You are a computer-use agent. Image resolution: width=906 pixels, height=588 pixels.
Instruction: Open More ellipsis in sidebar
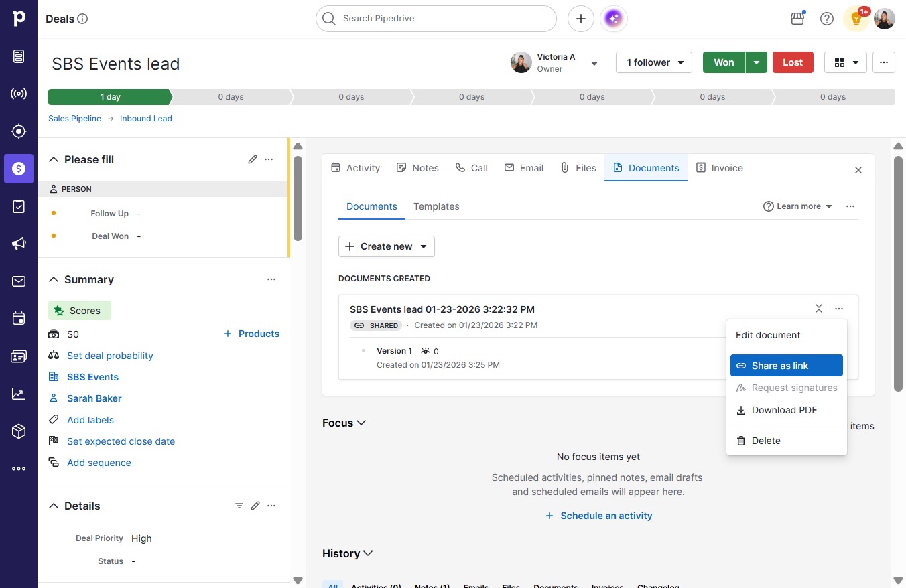point(19,469)
